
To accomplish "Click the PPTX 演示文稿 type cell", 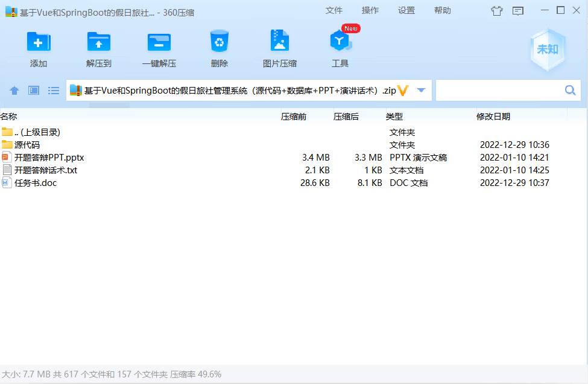I will [418, 158].
